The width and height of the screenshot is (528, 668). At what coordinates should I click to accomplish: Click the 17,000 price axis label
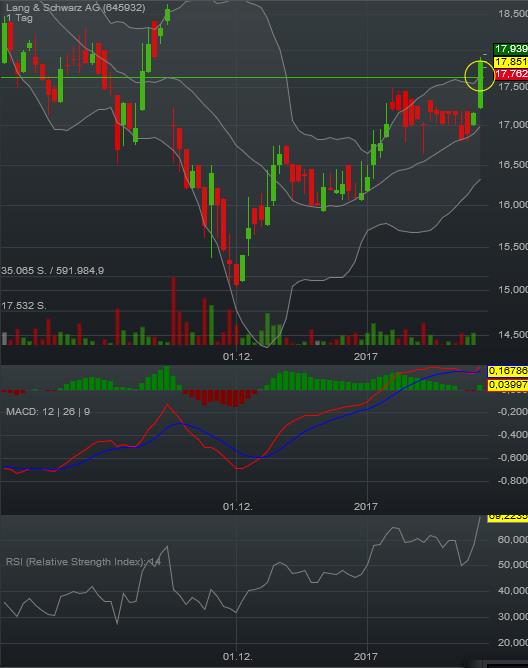(513, 125)
